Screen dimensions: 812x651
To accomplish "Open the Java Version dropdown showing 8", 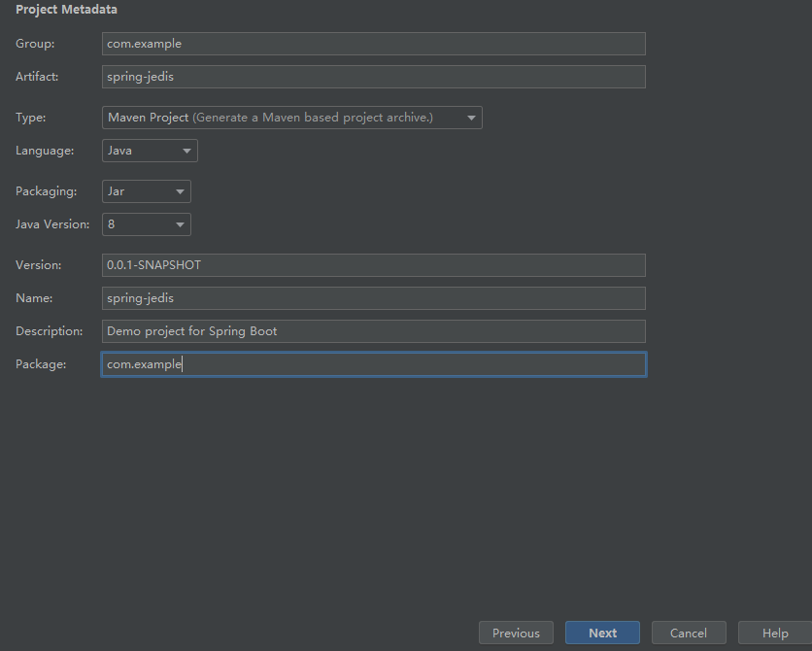I will coord(147,224).
